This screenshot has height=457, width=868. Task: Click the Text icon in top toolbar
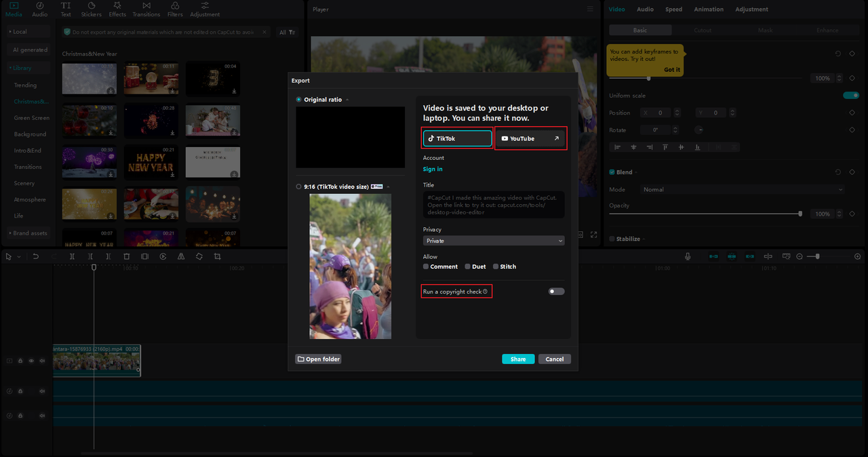point(66,9)
